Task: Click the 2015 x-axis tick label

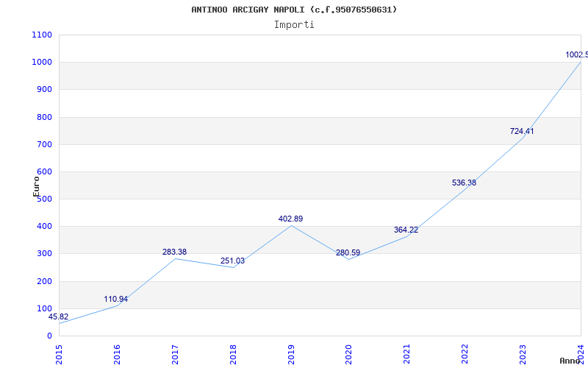Action: (x=59, y=355)
